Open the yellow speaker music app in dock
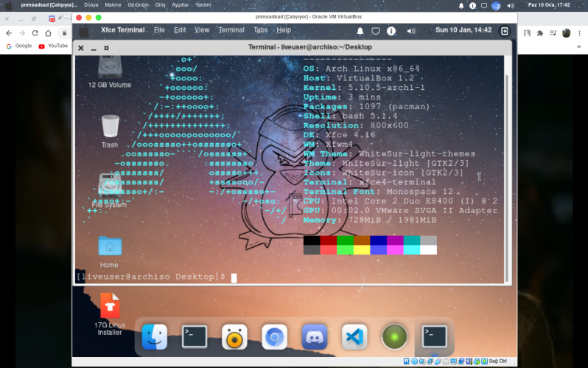Image resolution: width=588 pixels, height=368 pixels. [234, 337]
